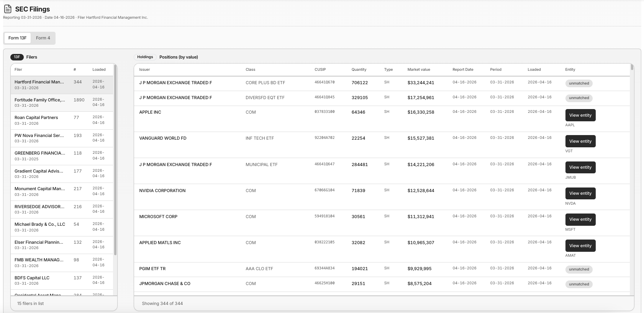Click the 13F badge above Filers
644x313 pixels.
(17, 57)
